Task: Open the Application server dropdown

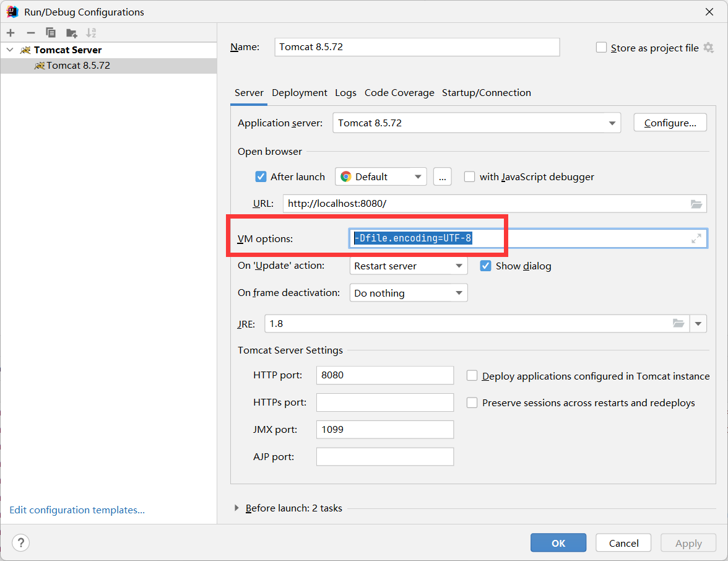Action: 477,123
